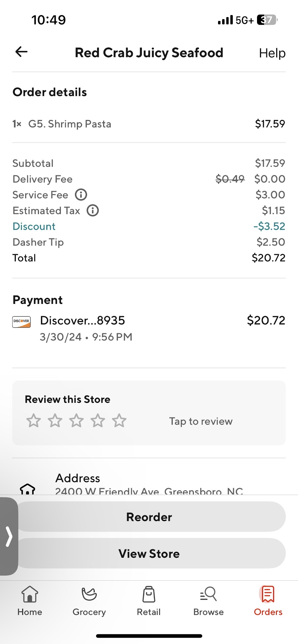
Task: Tap the Discover card logo
Action: click(x=22, y=322)
